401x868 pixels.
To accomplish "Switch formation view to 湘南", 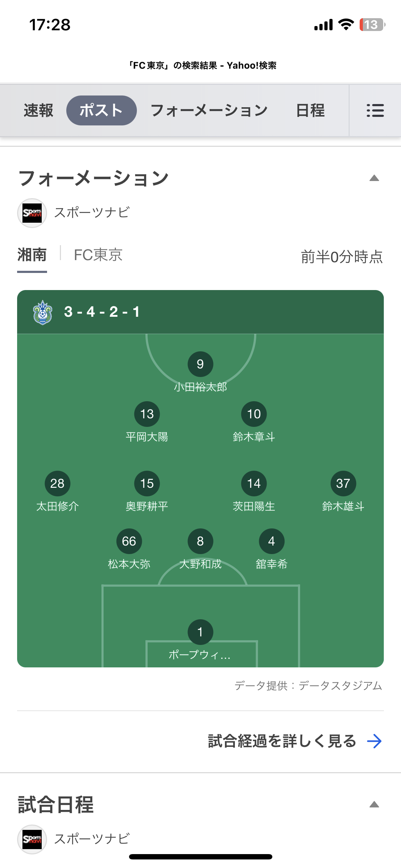I will coord(32,255).
